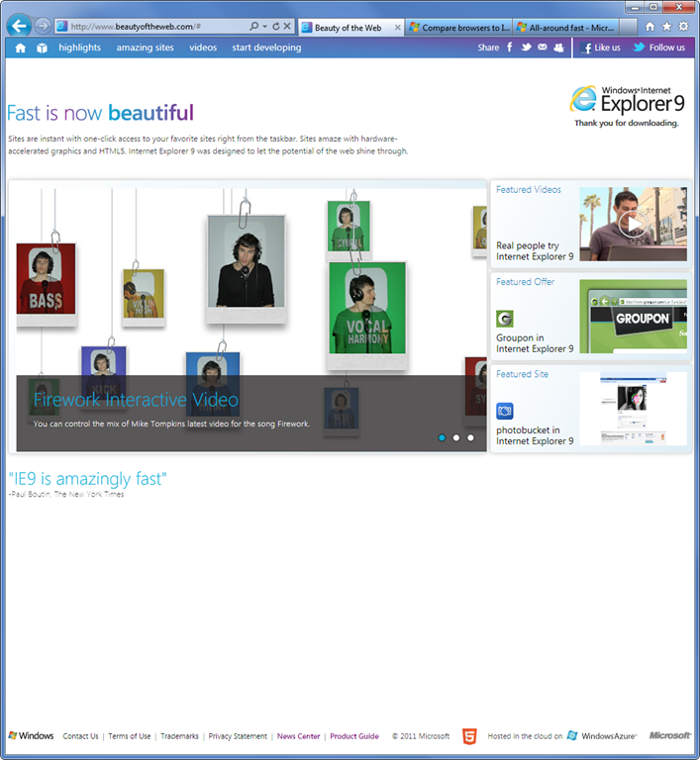Open the Tools gear icon

(x=683, y=27)
